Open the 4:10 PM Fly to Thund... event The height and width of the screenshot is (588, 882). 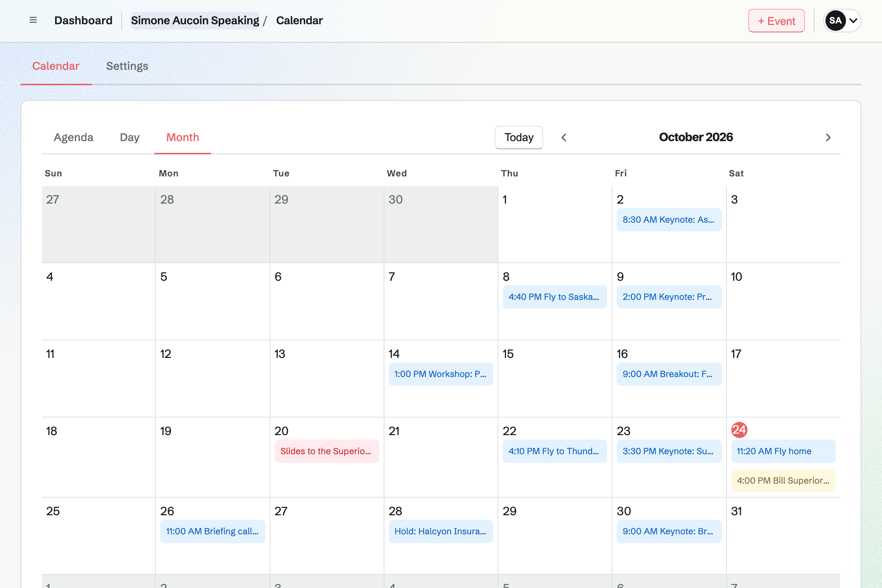(x=555, y=451)
